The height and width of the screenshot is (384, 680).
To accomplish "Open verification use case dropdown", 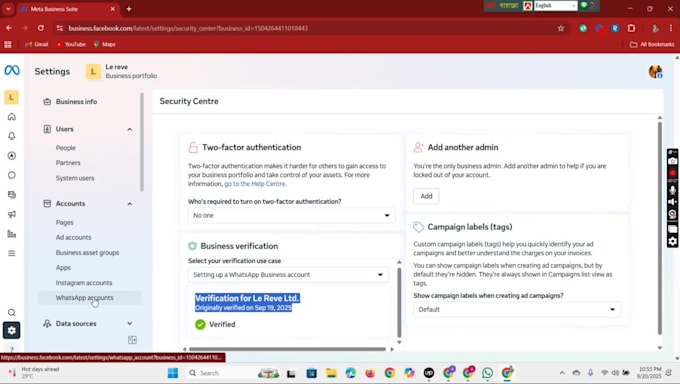I will tap(288, 275).
